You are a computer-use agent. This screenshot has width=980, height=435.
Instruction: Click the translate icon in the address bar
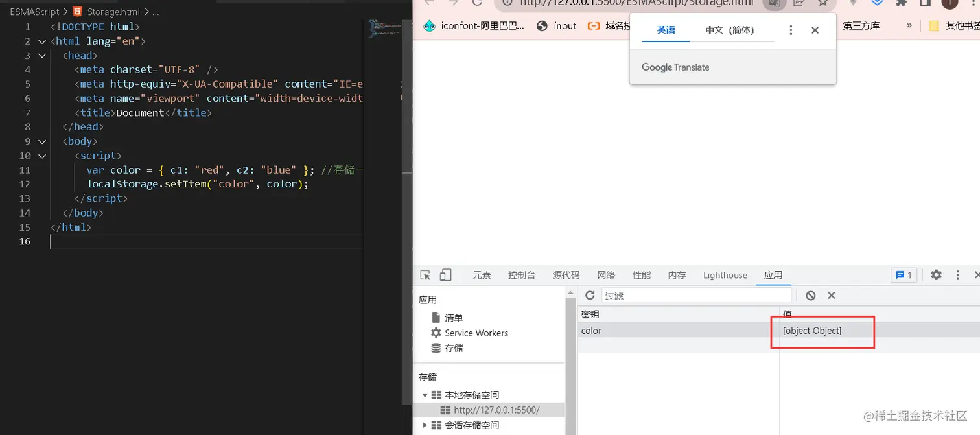pyautogui.click(x=773, y=3)
